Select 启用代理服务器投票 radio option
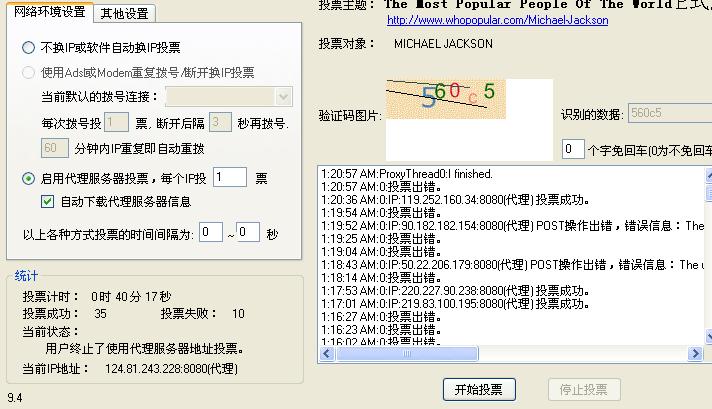 coord(28,178)
